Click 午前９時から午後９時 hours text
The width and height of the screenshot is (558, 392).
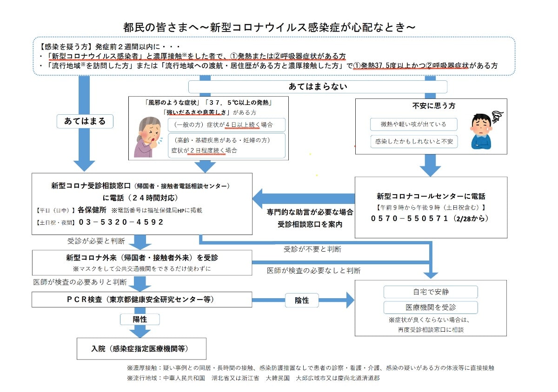click(x=431, y=207)
